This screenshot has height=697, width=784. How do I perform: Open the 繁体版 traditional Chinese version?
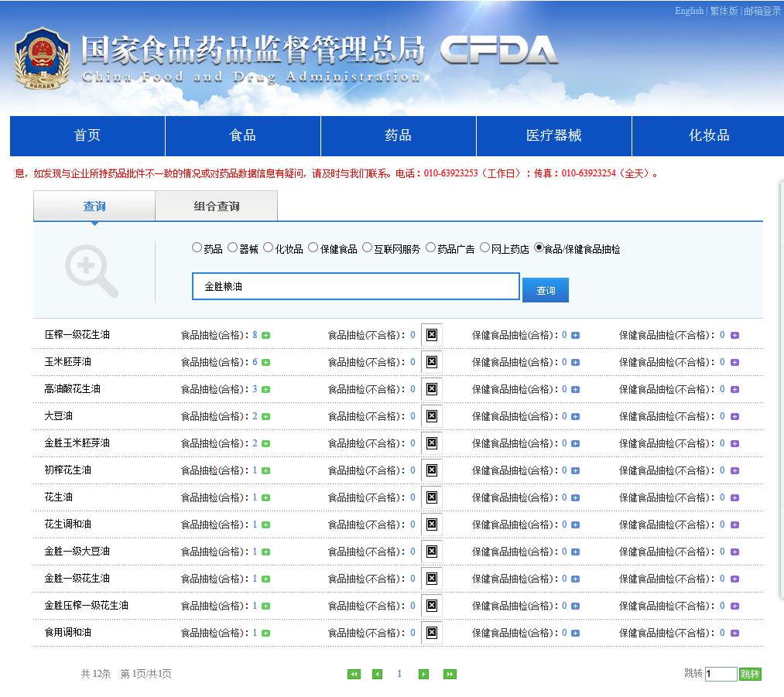click(x=724, y=11)
